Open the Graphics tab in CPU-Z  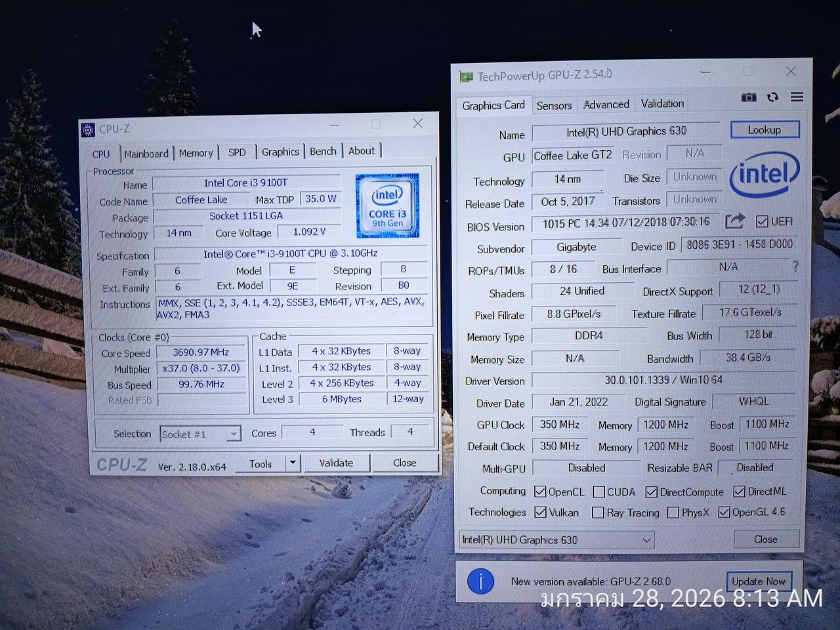pyautogui.click(x=280, y=152)
